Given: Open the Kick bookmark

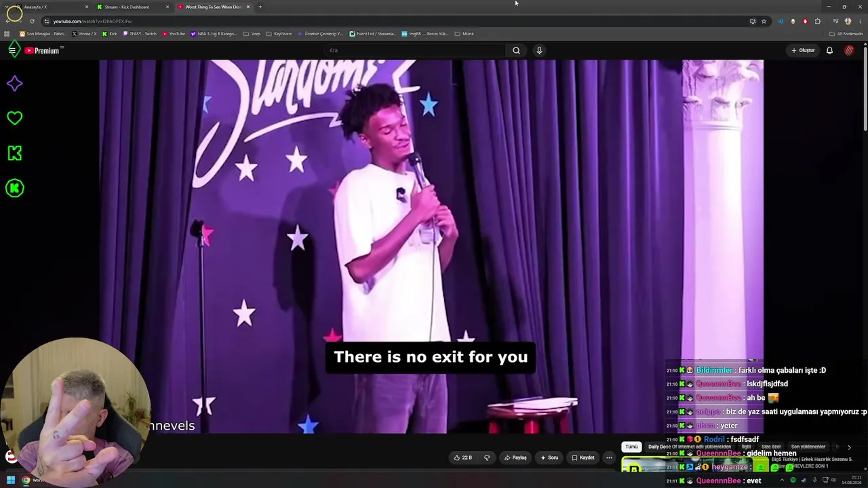Looking at the screenshot, I should point(110,33).
